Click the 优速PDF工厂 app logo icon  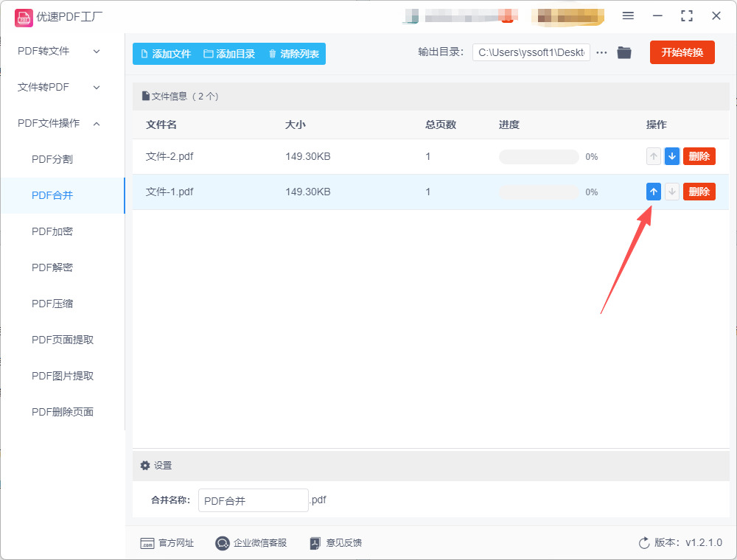[x=24, y=18]
